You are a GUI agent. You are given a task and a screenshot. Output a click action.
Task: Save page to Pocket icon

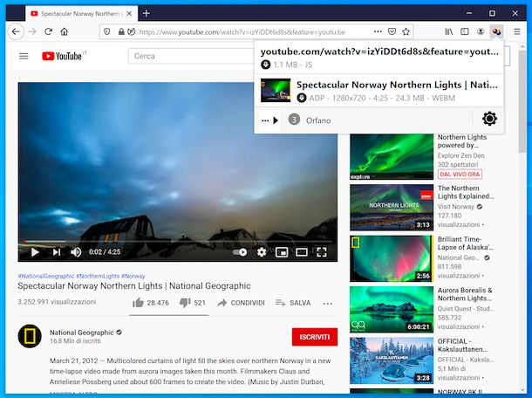click(392, 31)
